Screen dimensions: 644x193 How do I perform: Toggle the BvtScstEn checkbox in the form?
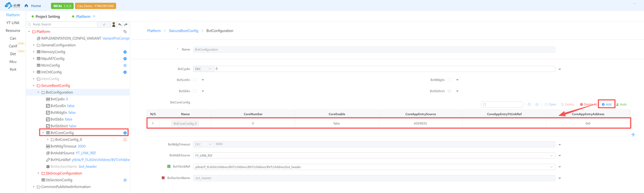195,80
